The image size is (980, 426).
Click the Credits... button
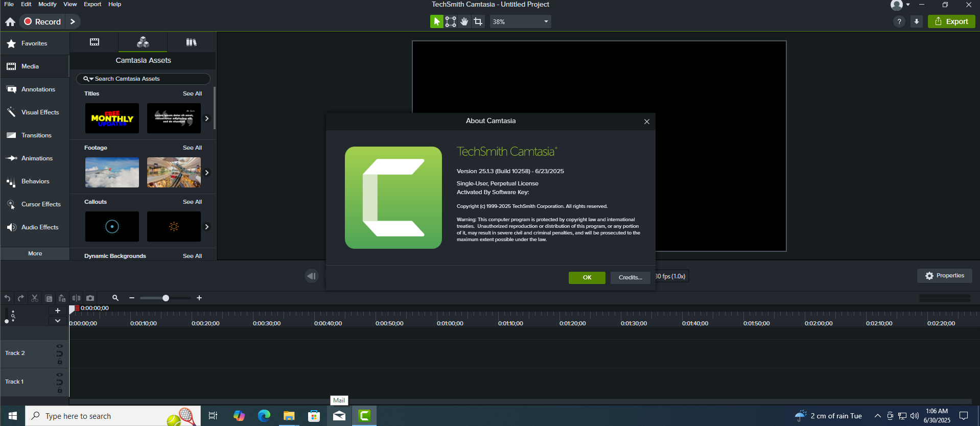[630, 277]
